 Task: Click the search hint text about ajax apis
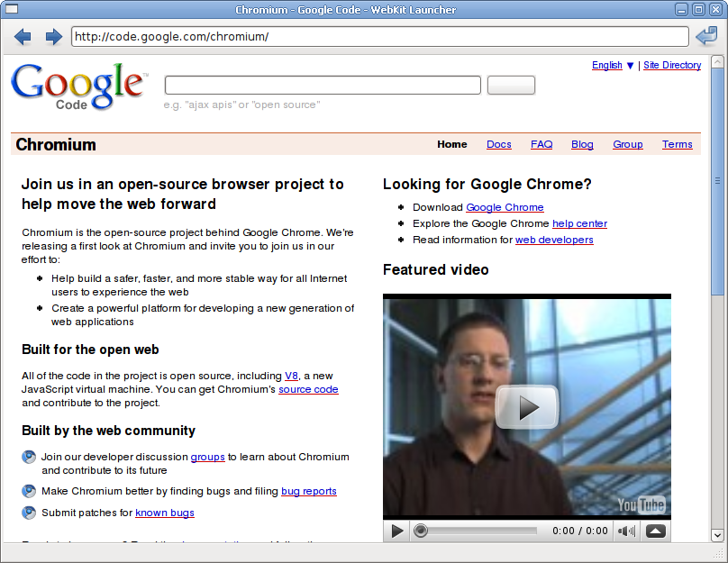coord(241,104)
